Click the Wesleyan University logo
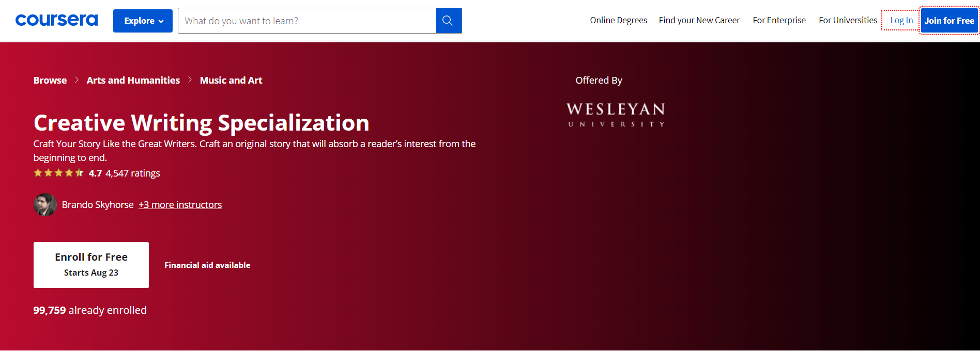This screenshot has width=980, height=351. click(615, 115)
